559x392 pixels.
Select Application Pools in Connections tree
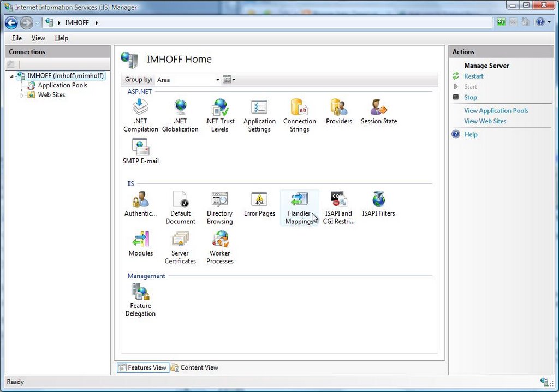(x=62, y=85)
